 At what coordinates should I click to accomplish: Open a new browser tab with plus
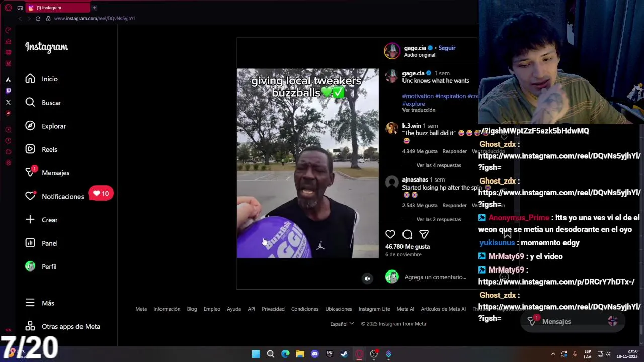[94, 8]
